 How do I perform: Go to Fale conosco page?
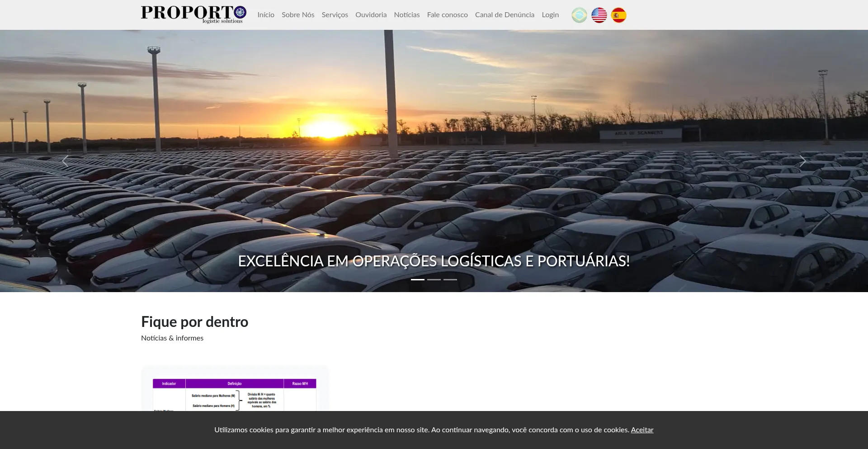pos(448,15)
